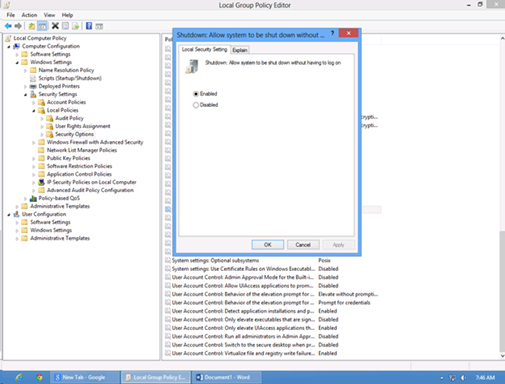
Task: Click the Scripts (Startup/Shutdown) document icon
Action: pyautogui.click(x=33, y=78)
